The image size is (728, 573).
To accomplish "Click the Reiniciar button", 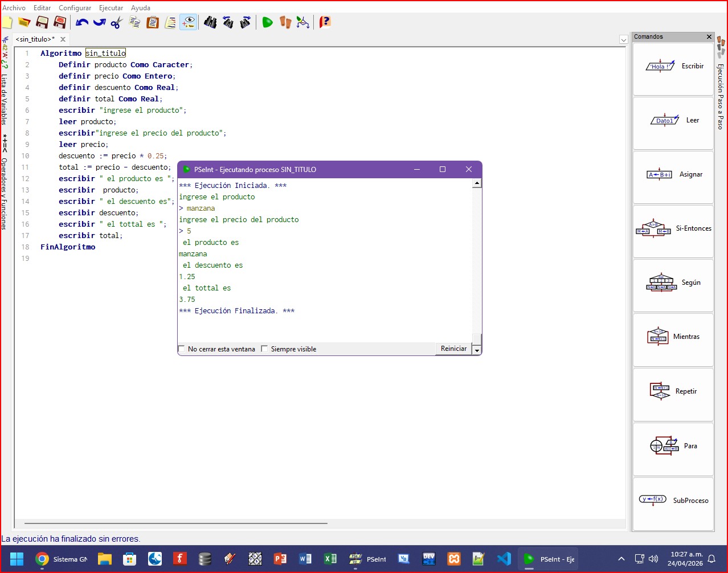I will pos(453,349).
